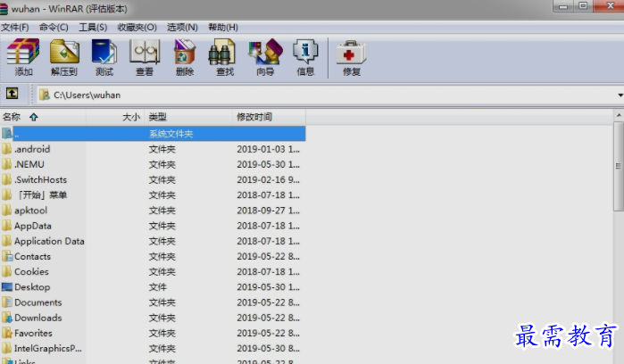Click the AppData folder icon
This screenshot has width=624, height=364.
[x=6, y=226]
